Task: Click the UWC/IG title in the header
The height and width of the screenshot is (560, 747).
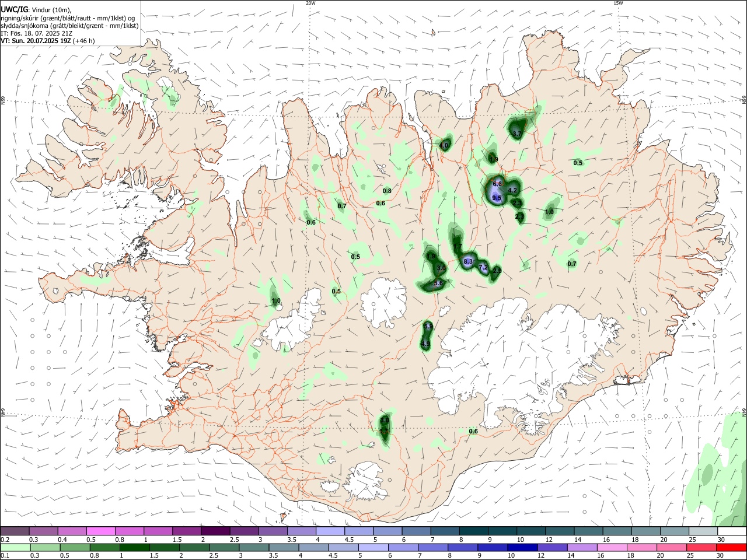Action: pos(14,9)
